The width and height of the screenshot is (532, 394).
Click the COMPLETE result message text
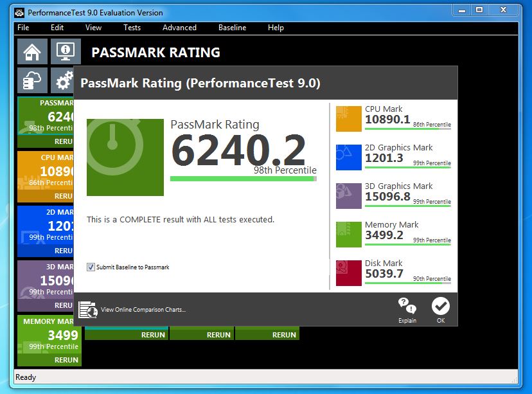point(180,220)
